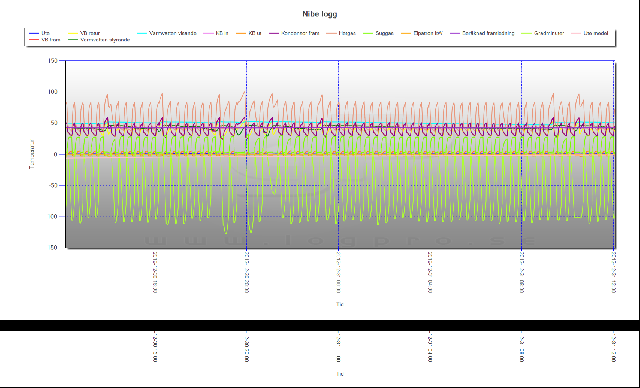Click the orange KB ut legend entry

[x=249, y=33]
